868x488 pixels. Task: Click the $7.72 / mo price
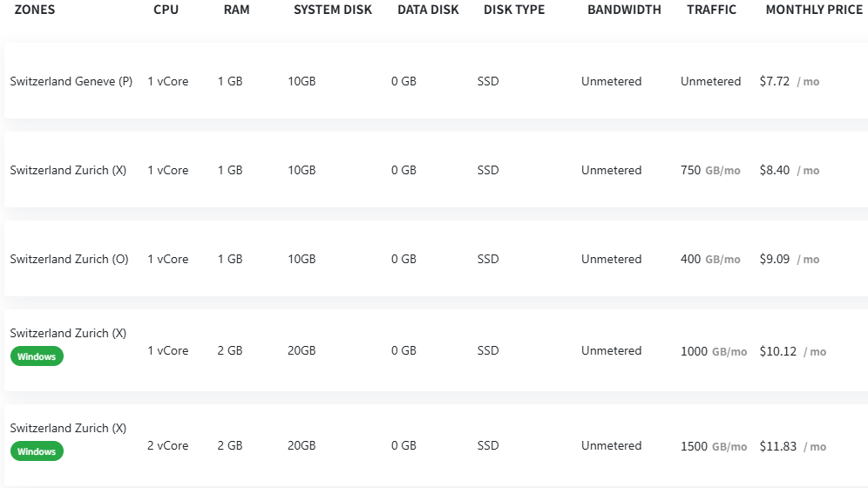pos(790,81)
